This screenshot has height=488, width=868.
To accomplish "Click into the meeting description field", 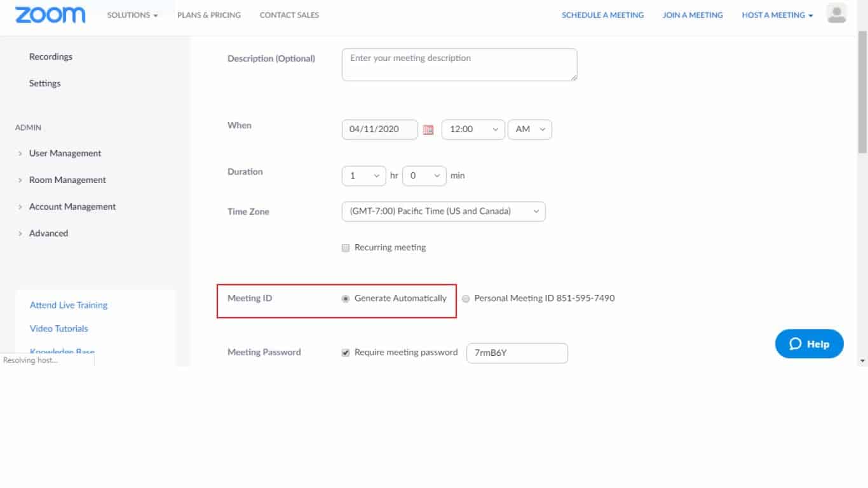I will (x=459, y=65).
